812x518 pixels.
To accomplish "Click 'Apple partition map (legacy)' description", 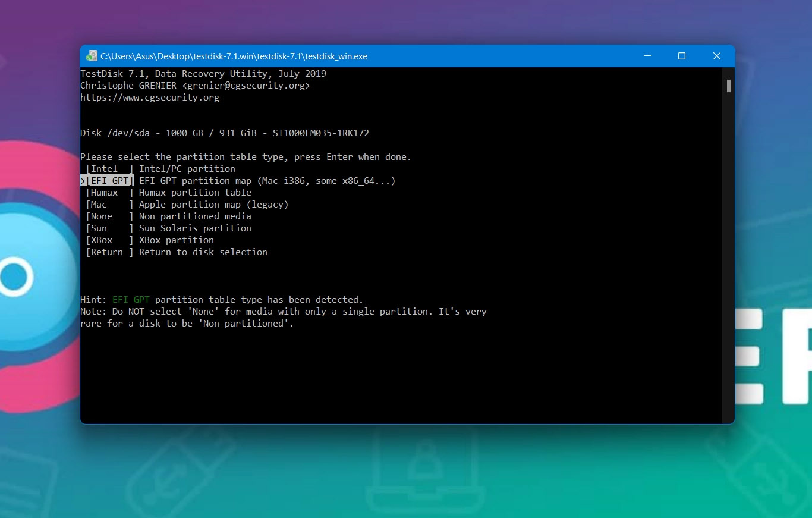I will [x=214, y=205].
